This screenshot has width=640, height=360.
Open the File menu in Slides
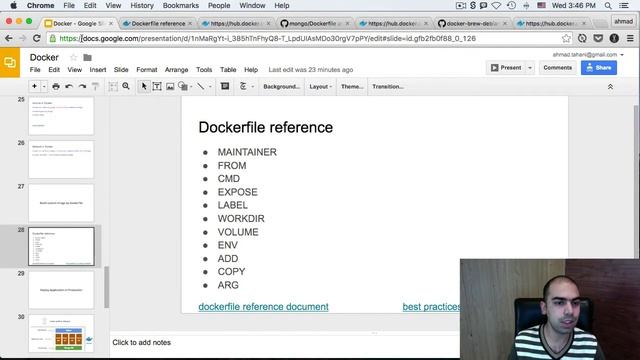35,70
